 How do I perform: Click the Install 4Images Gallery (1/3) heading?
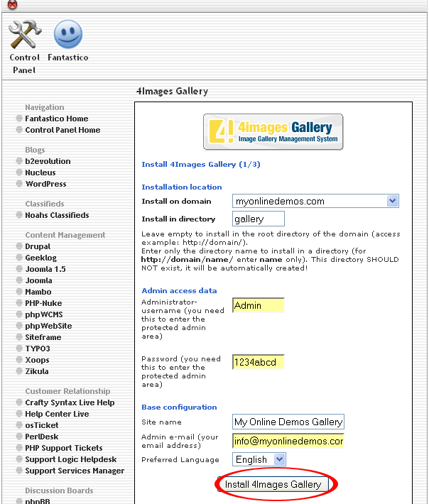pyautogui.click(x=201, y=165)
